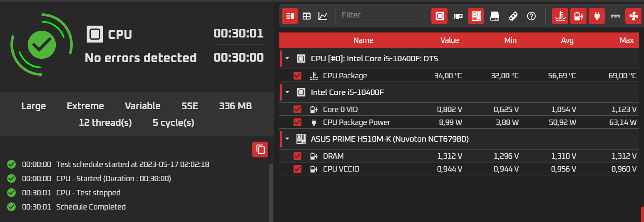Uncheck the Core 0 VID checkbox

point(297,110)
